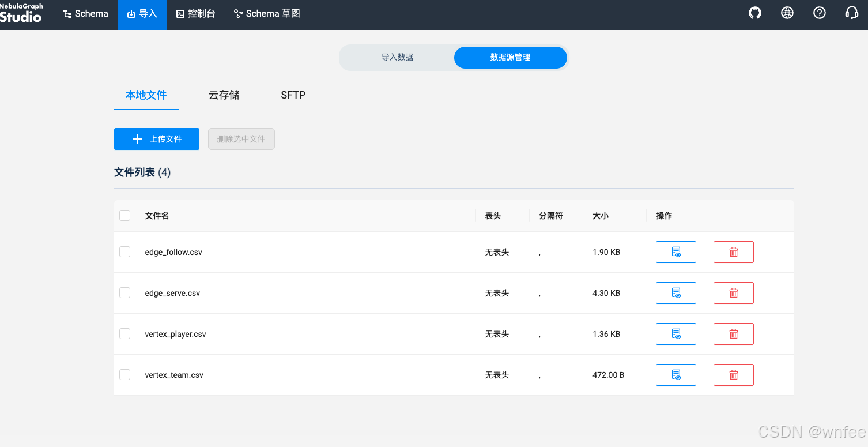This screenshot has height=447, width=868.
Task: Delete edge_follow.csv file
Action: (x=734, y=252)
